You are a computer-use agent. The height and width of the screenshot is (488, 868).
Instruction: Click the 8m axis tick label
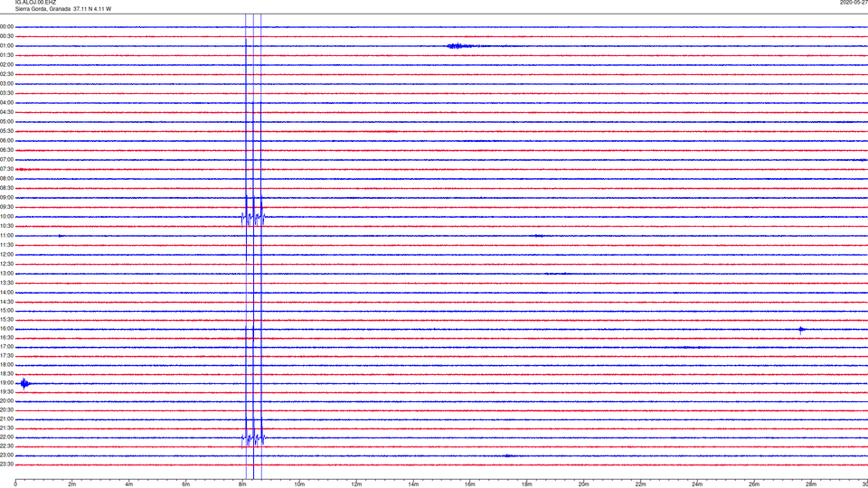click(242, 484)
